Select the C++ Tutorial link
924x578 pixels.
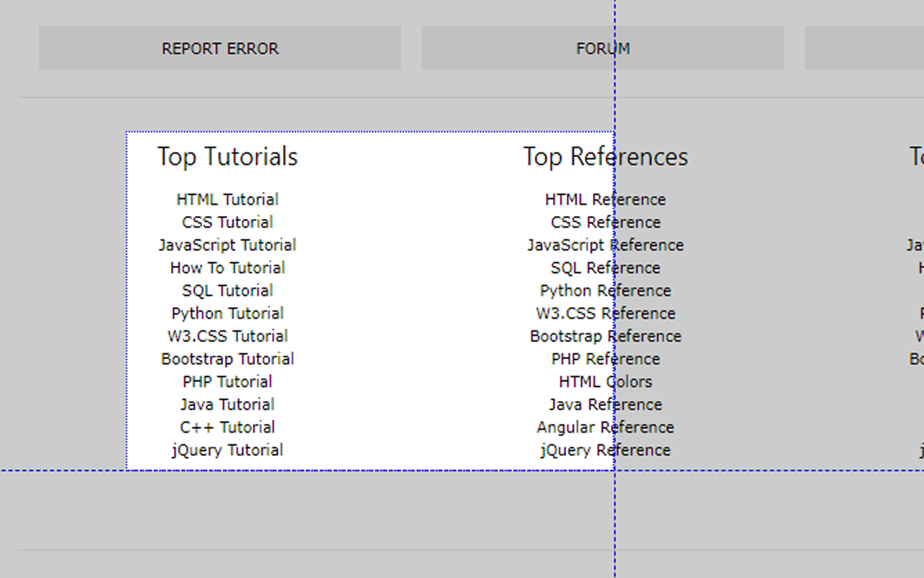[227, 427]
